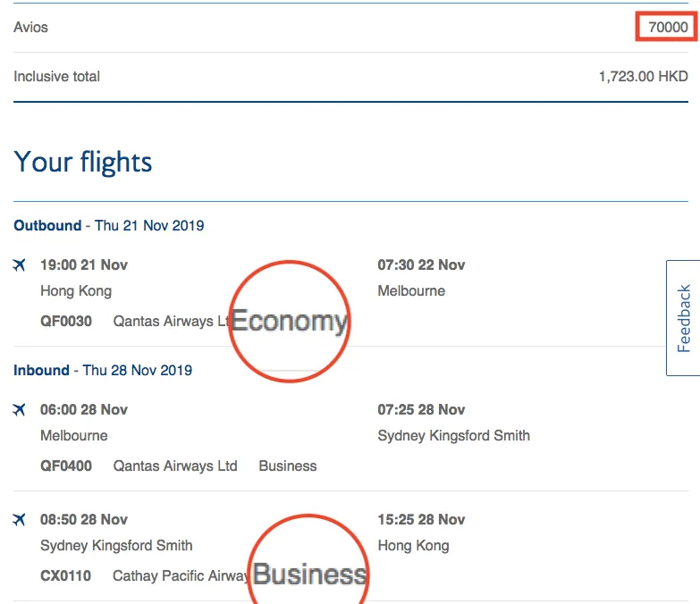Click flight number QF0030
The height and width of the screenshot is (604, 700).
66,322
